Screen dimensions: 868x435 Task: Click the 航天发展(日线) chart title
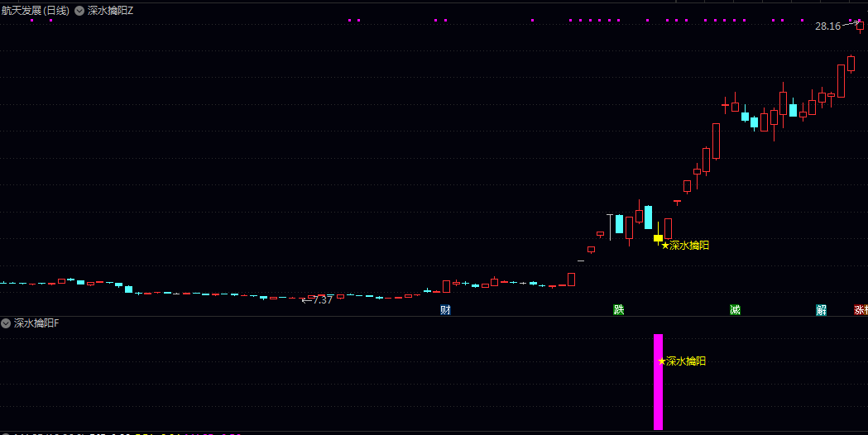(36, 11)
